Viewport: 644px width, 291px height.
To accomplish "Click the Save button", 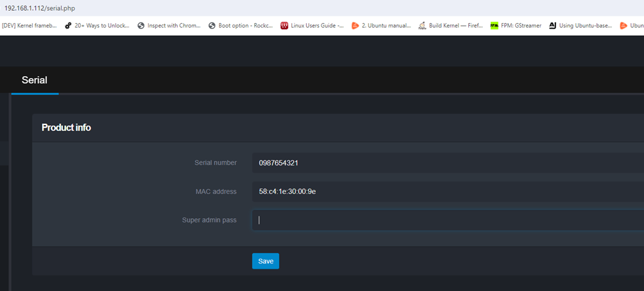I will 266,261.
